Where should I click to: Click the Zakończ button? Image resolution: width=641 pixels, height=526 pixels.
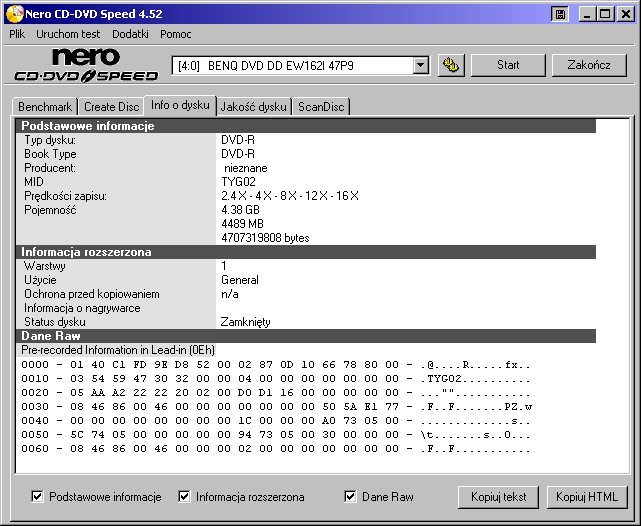[x=589, y=65]
